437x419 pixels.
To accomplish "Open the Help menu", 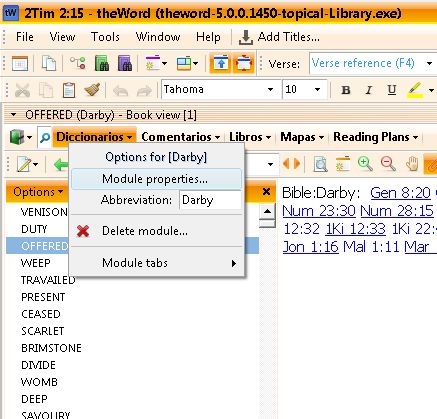I will tap(208, 37).
